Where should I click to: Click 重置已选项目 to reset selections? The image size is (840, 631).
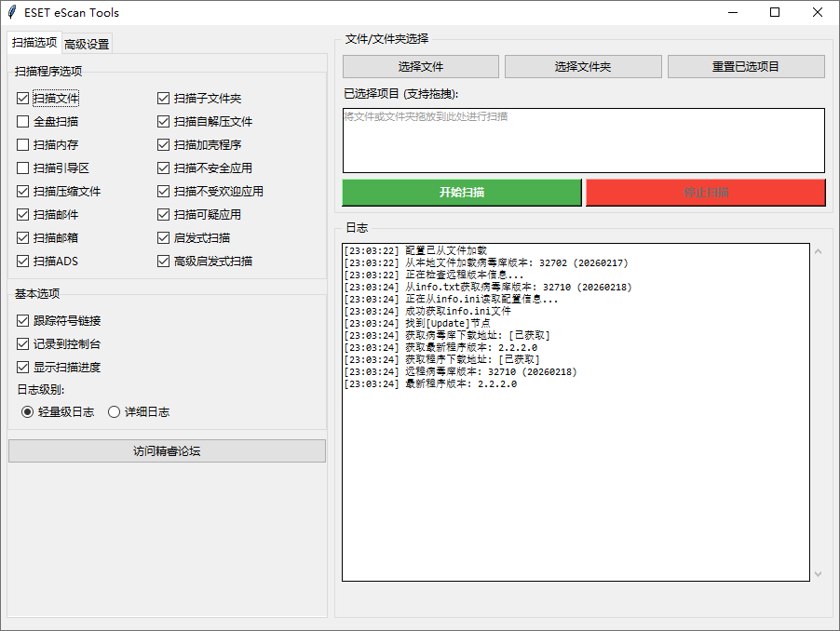click(745, 66)
